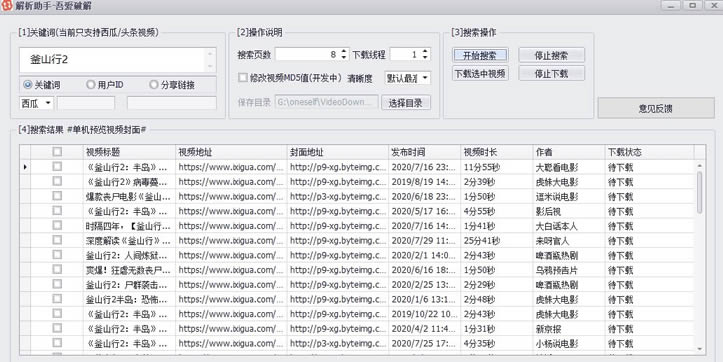The image size is (723, 362).
Task: Click the title 釜山行2半岛：恐怖
Action: [126, 299]
